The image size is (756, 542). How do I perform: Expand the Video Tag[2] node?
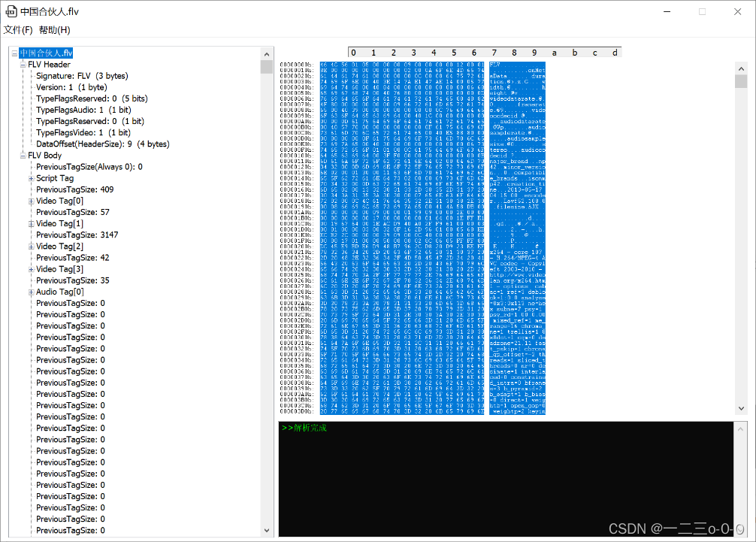(x=31, y=247)
